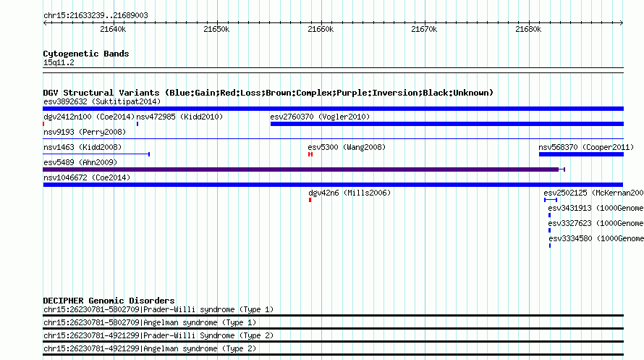Select the nsv568370 blue gain bar
The width and height of the screenshot is (644, 360).
581,154
